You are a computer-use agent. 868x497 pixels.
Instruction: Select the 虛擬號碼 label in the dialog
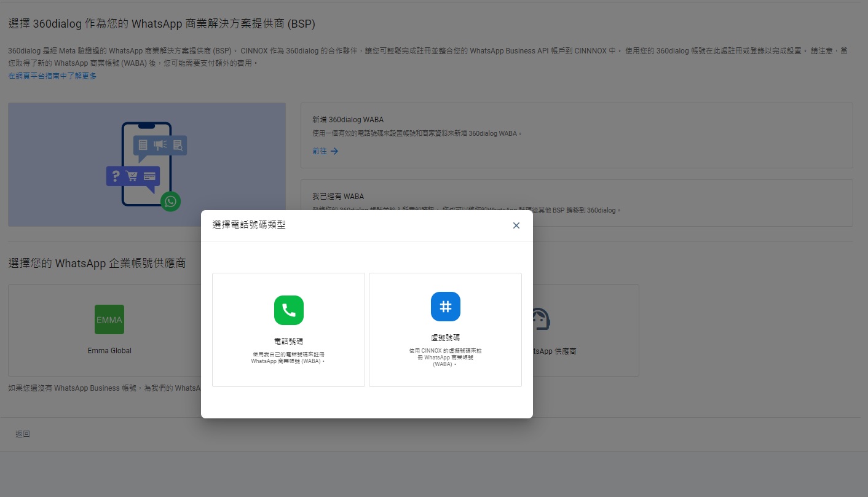[x=446, y=338]
